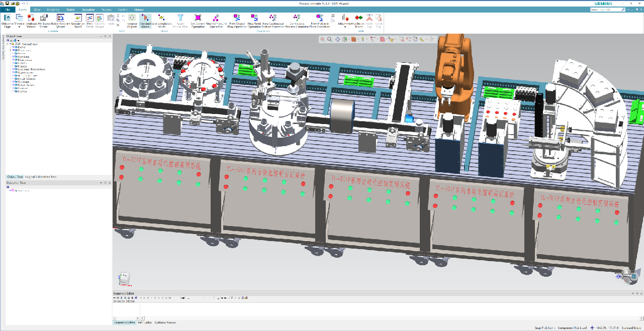Open the Robot Program Viewer
The image size is (644, 331).
(61, 21)
